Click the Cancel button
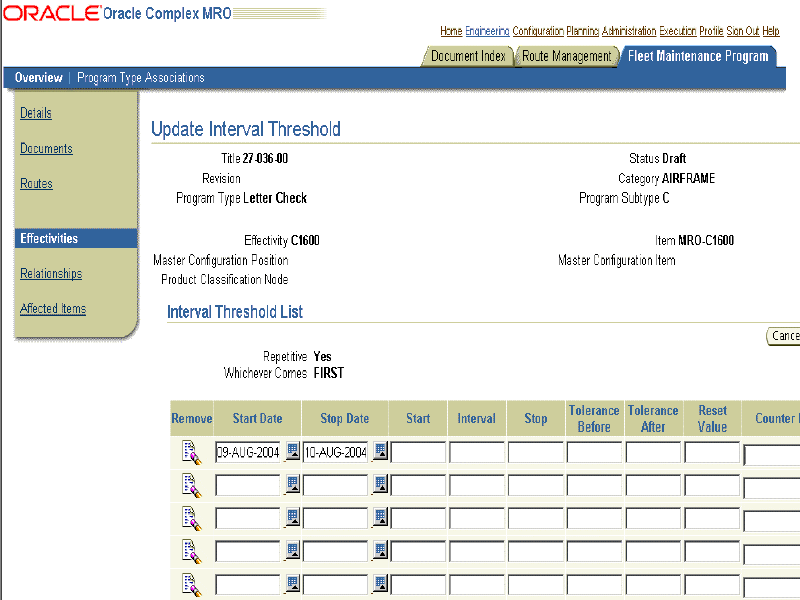The height and width of the screenshot is (600, 800). click(x=784, y=336)
